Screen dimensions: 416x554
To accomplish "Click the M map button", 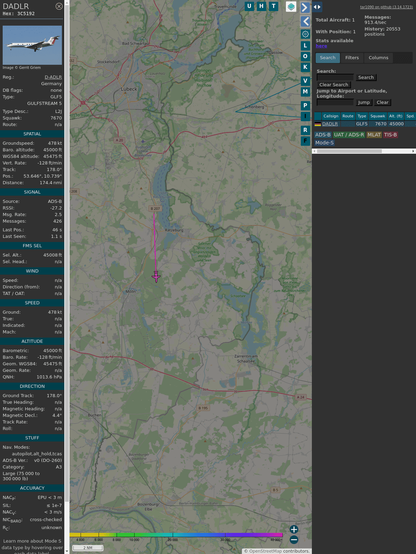I will pyautogui.click(x=305, y=92).
